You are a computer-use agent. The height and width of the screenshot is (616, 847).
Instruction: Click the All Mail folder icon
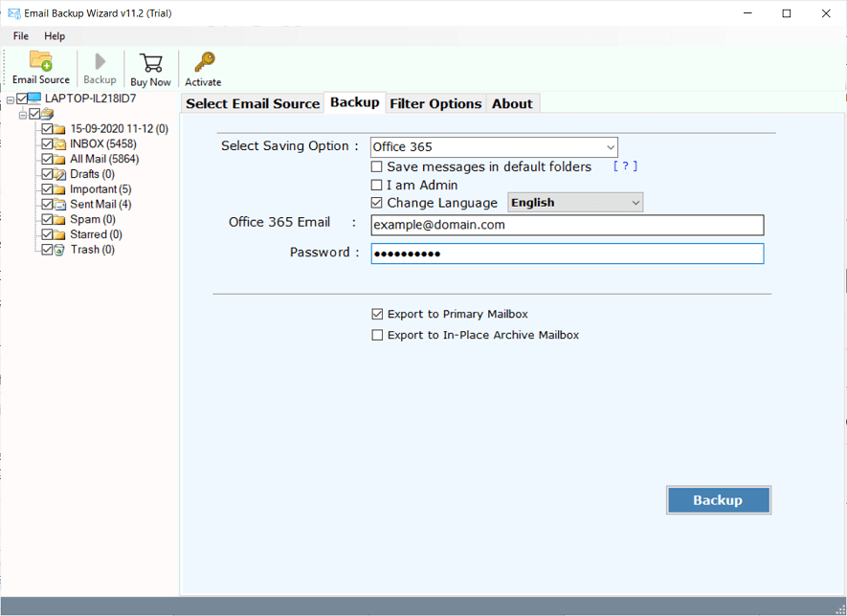(x=59, y=160)
